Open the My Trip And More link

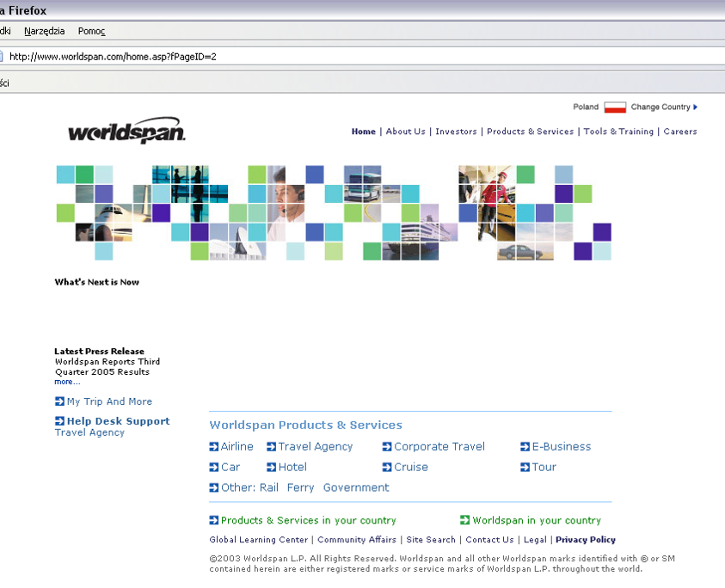pos(109,401)
